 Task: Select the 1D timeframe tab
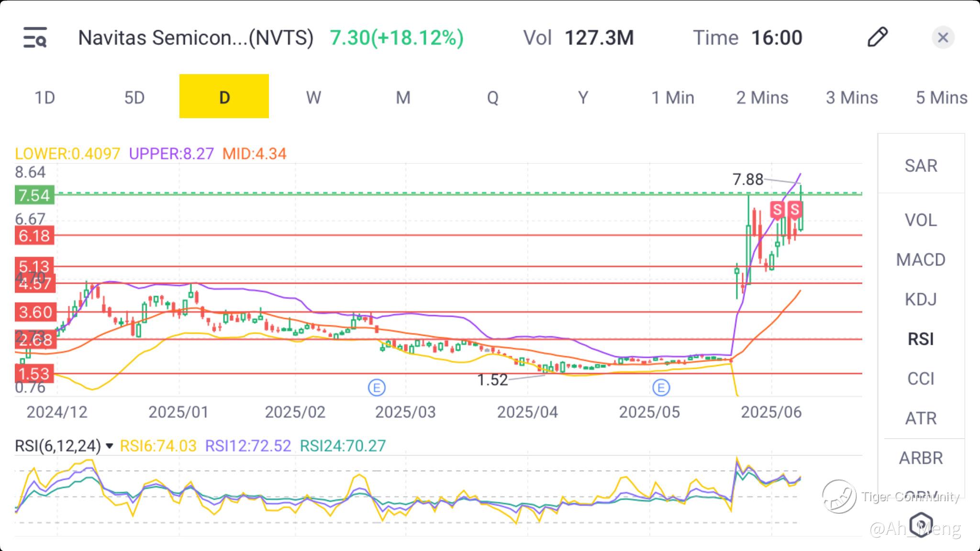coord(45,98)
